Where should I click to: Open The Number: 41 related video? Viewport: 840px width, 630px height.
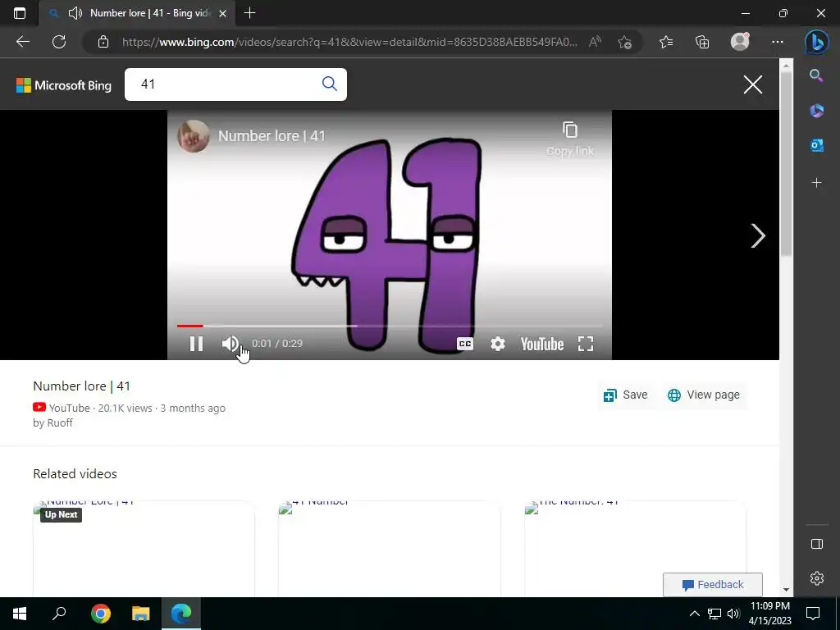(635, 549)
